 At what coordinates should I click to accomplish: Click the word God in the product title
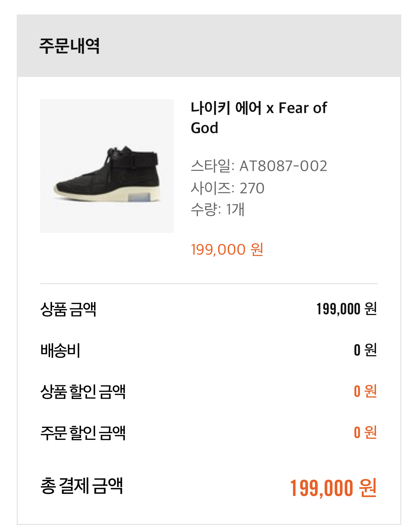pos(204,128)
